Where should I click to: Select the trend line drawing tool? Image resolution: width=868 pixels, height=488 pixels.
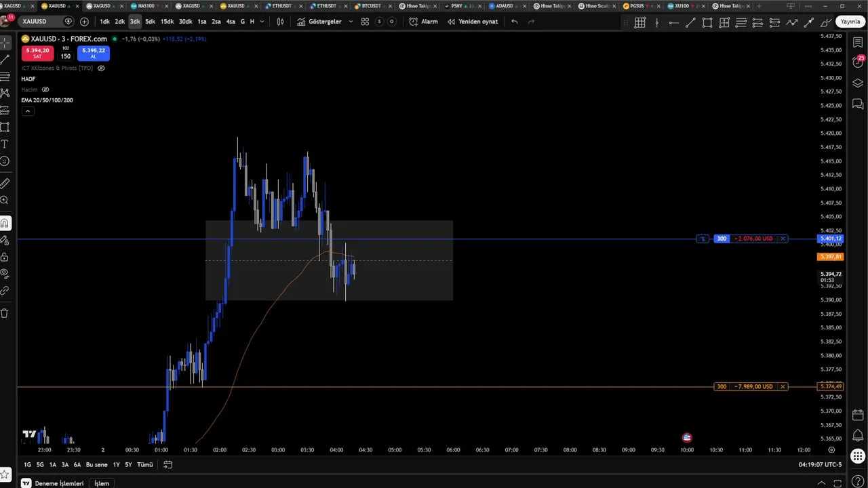[5, 59]
